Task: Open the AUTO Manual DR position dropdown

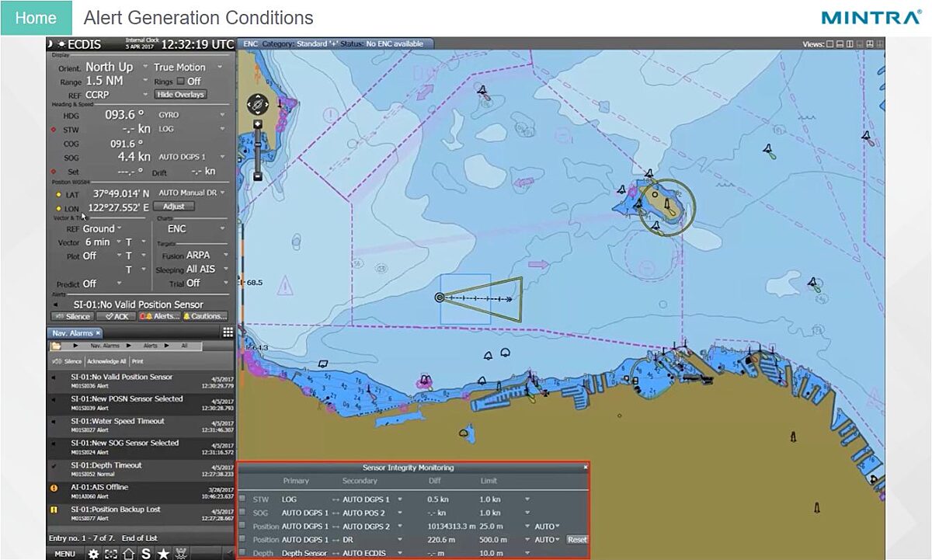Action: 222,193
